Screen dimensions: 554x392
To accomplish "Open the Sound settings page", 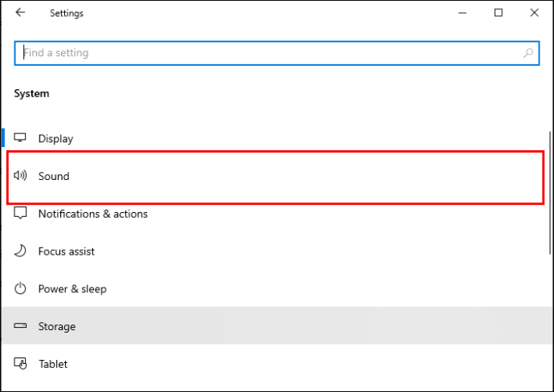I will click(x=275, y=176).
